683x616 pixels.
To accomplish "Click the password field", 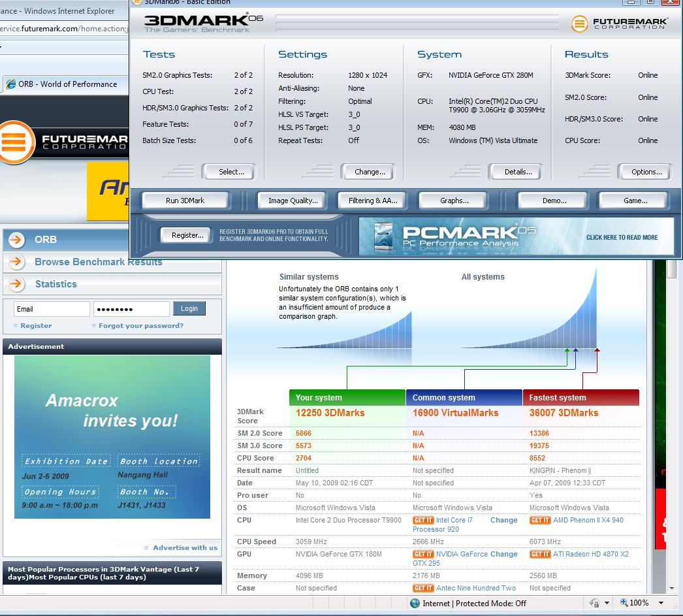I will [x=131, y=309].
